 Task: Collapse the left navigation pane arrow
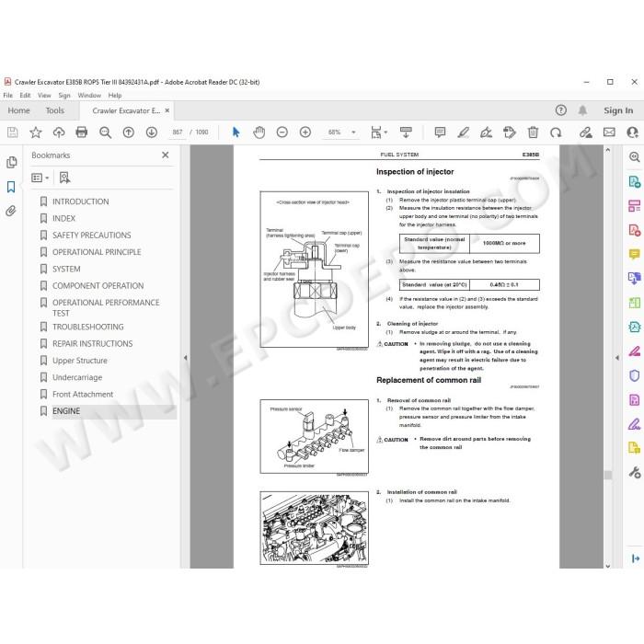pos(185,358)
